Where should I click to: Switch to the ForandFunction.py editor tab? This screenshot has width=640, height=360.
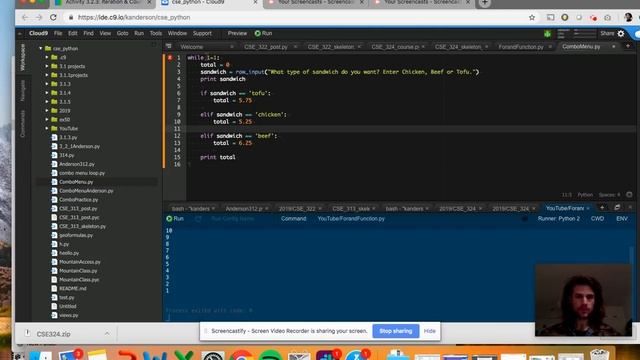(x=521, y=47)
